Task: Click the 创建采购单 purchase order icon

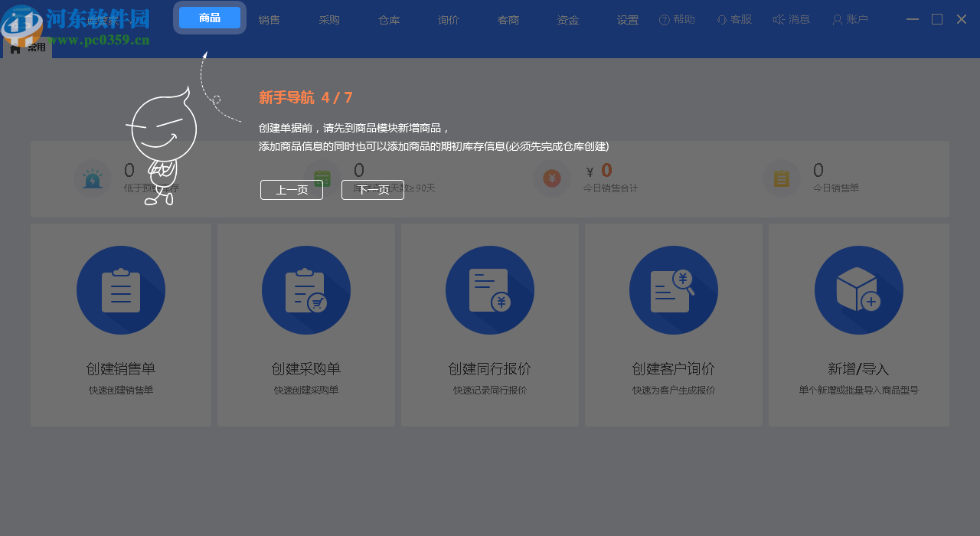Action: 305,290
